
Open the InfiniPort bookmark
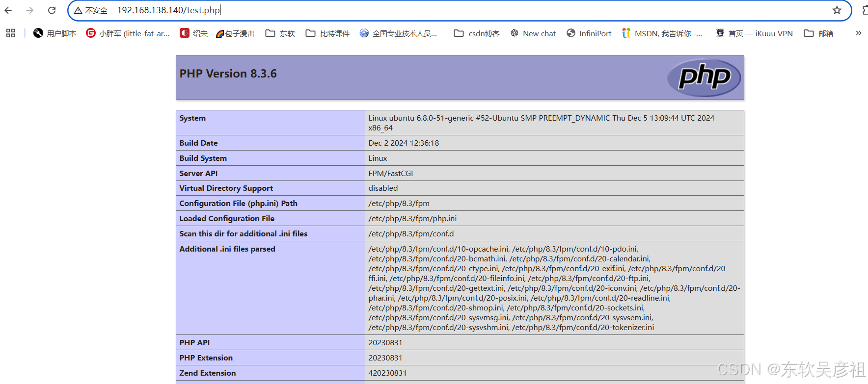point(589,33)
